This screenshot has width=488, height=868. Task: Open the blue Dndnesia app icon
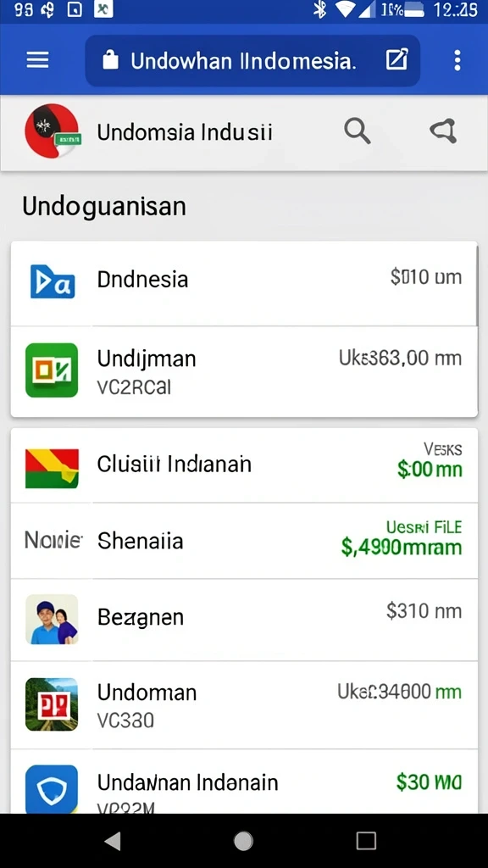point(53,281)
